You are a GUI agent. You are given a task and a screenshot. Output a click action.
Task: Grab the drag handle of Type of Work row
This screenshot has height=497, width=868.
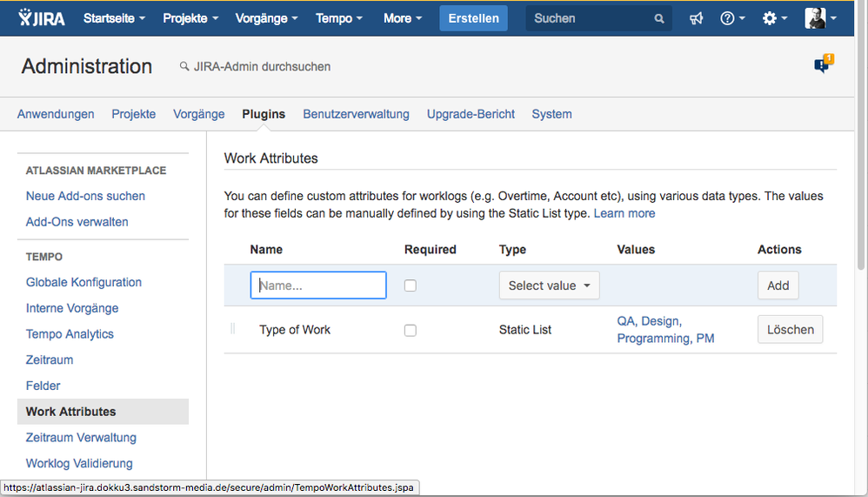click(x=232, y=329)
